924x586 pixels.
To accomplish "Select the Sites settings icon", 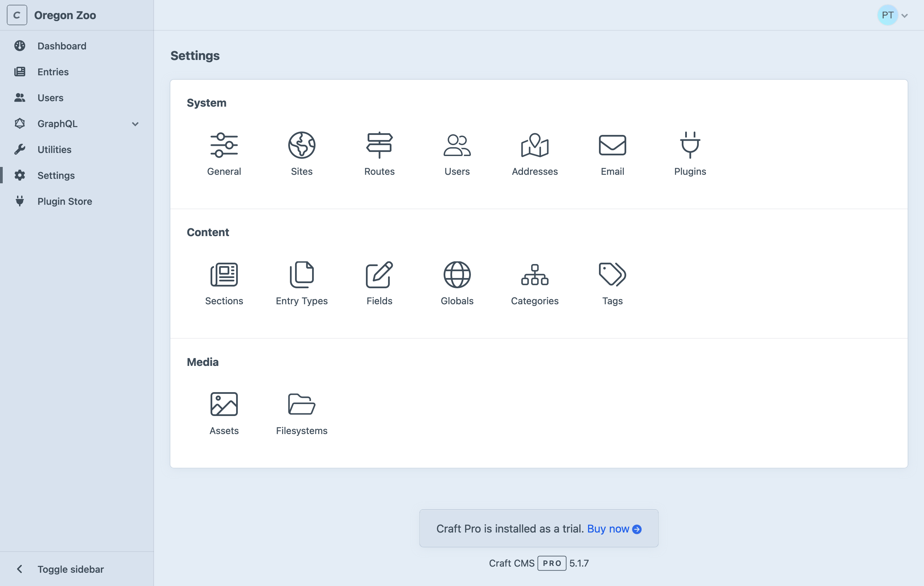I will 302,154.
